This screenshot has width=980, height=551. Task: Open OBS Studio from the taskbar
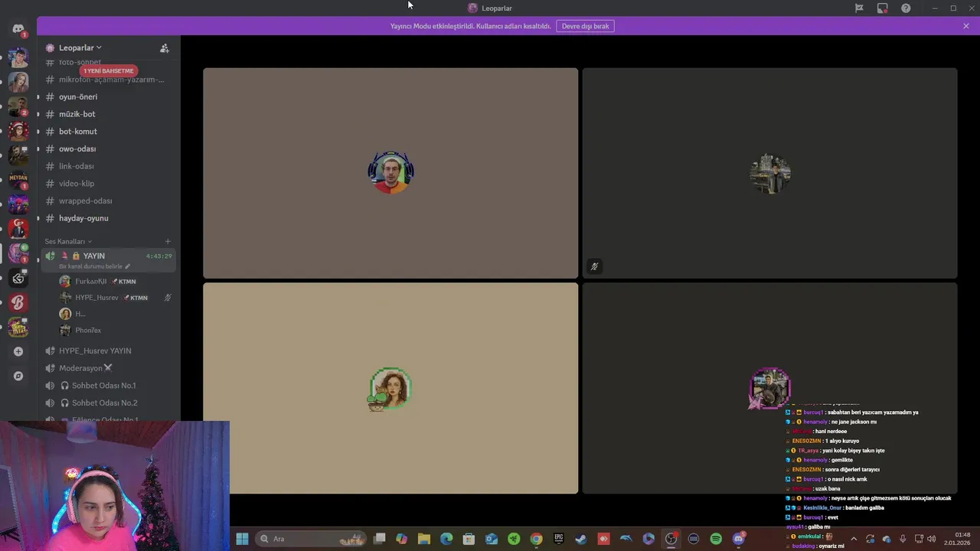tap(671, 539)
